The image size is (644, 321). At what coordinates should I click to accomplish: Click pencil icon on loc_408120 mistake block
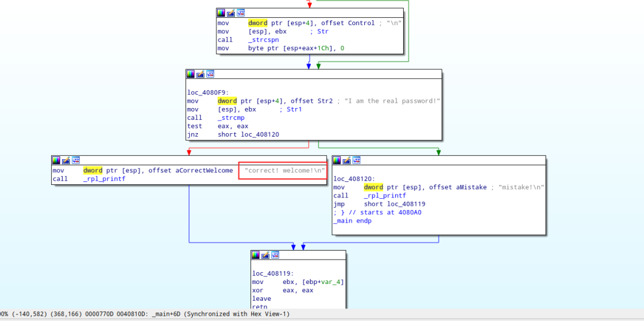pyautogui.click(x=346, y=160)
